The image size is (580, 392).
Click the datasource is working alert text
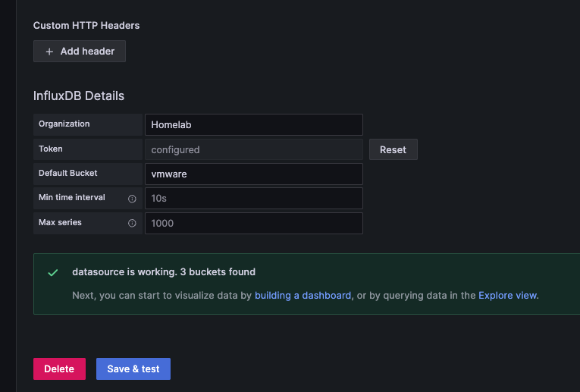[164, 271]
